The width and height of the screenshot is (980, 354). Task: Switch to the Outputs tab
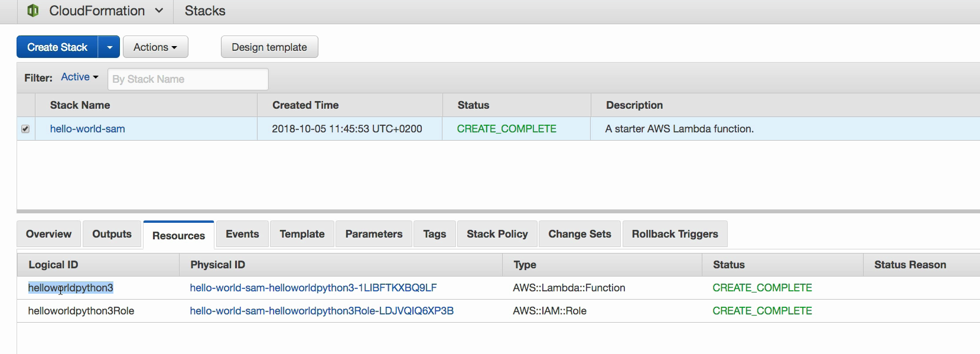click(112, 234)
